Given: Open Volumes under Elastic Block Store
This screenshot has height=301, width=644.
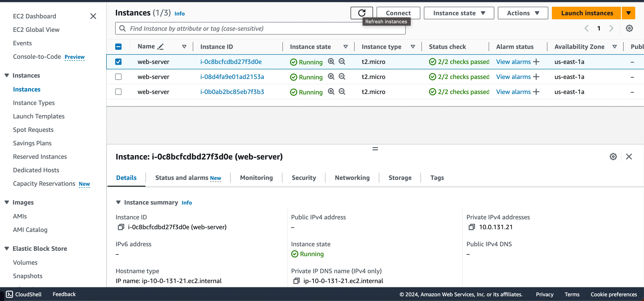Looking at the screenshot, I should click(x=25, y=262).
